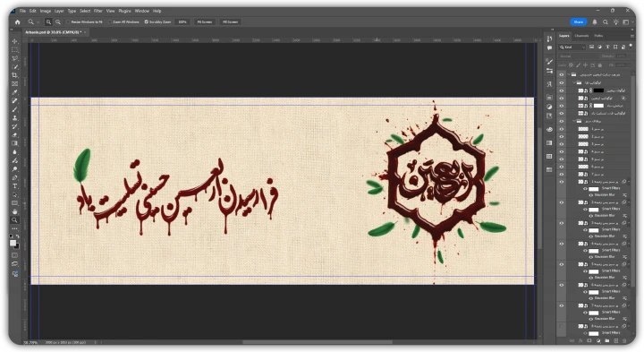Select the Hand tool
644x352 pixels.
pyautogui.click(x=15, y=211)
